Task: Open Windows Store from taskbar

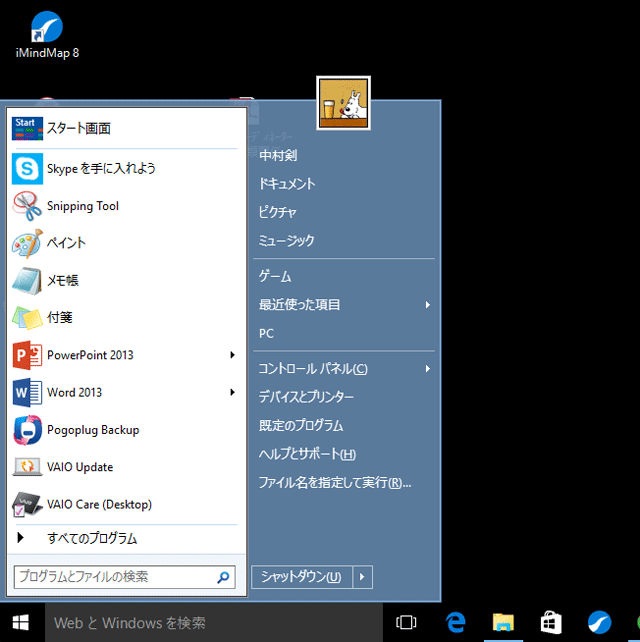Action: [x=551, y=623]
